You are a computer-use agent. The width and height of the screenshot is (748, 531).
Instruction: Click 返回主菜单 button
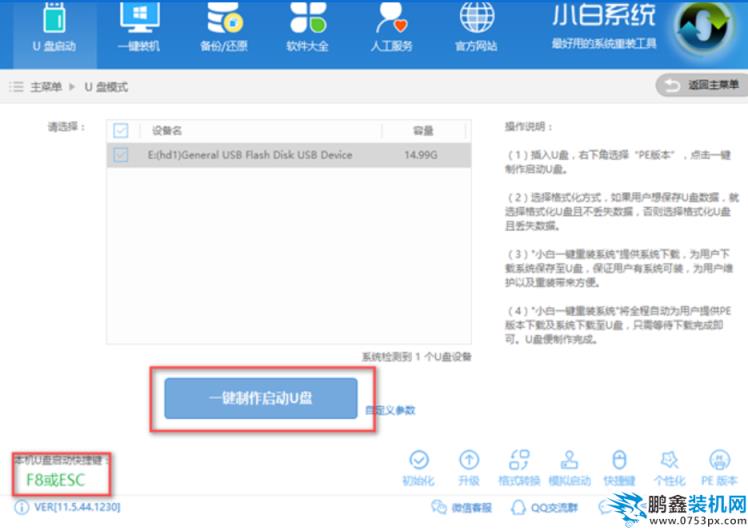point(702,85)
